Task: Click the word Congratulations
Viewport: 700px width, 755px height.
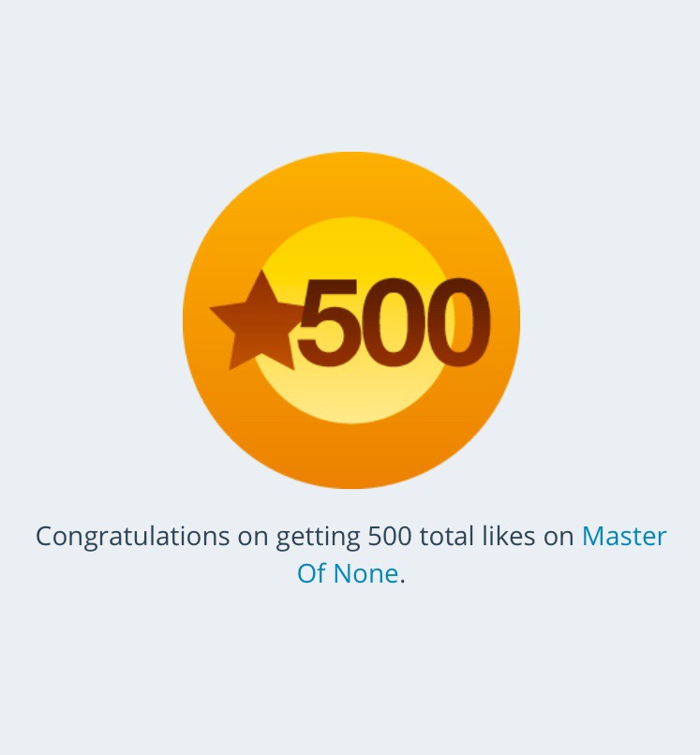Action: click(132, 537)
